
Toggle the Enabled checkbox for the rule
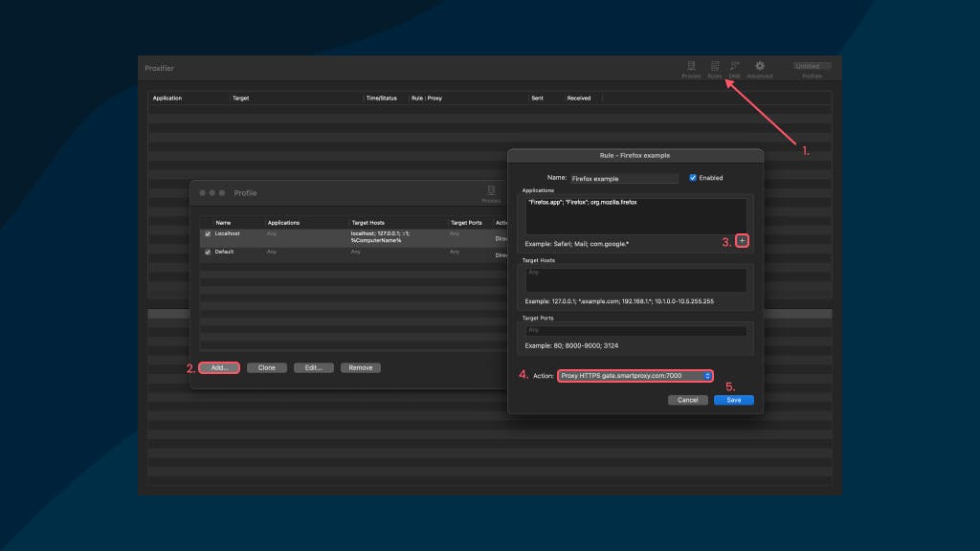693,178
